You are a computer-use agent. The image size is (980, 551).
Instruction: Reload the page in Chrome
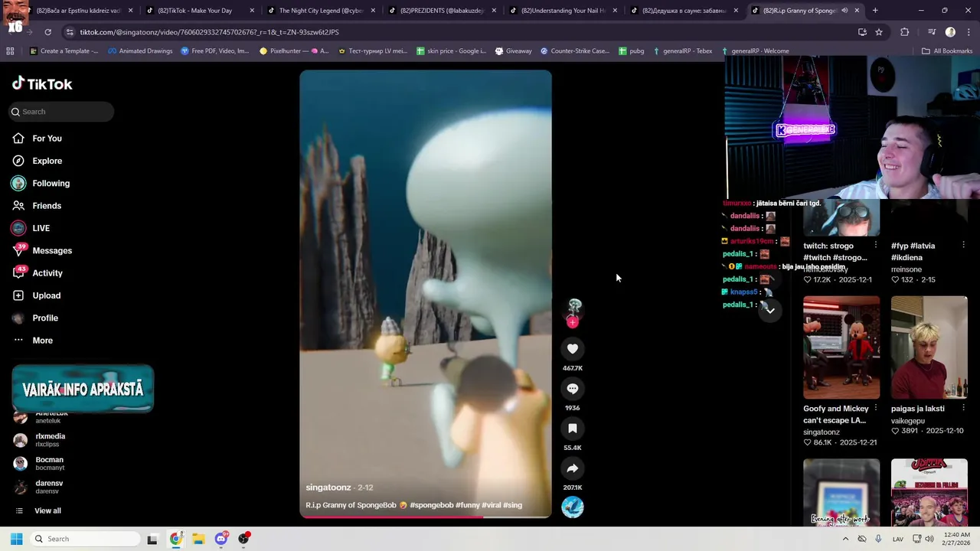(47, 32)
